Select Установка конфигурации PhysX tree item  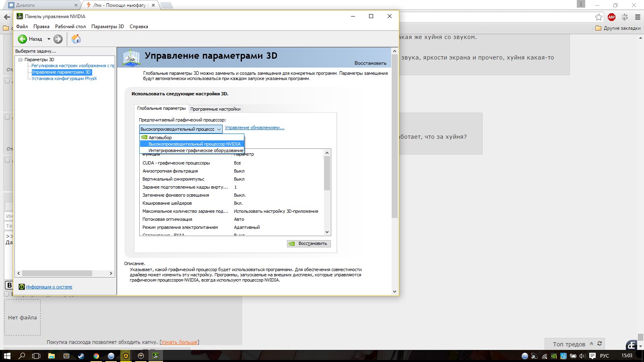coord(64,78)
